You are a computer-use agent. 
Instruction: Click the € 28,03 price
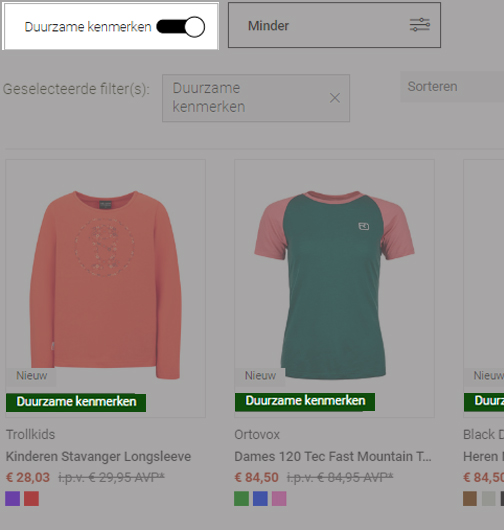tap(28, 478)
